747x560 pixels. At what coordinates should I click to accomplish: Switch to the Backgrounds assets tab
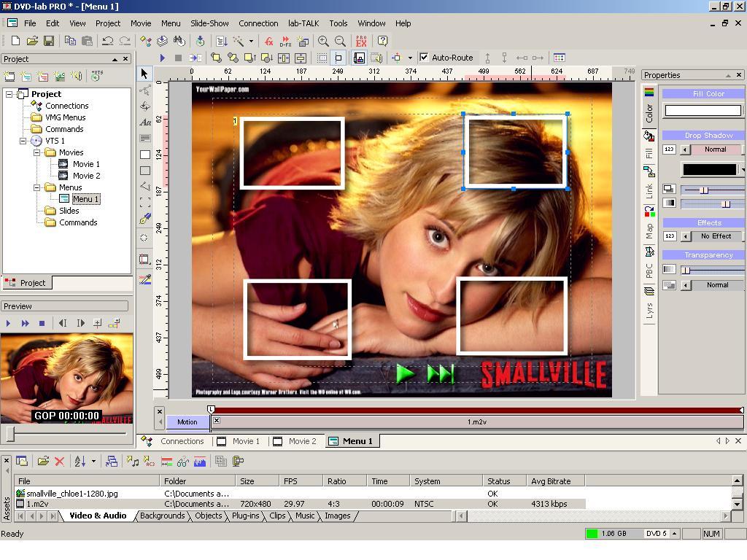tap(163, 516)
